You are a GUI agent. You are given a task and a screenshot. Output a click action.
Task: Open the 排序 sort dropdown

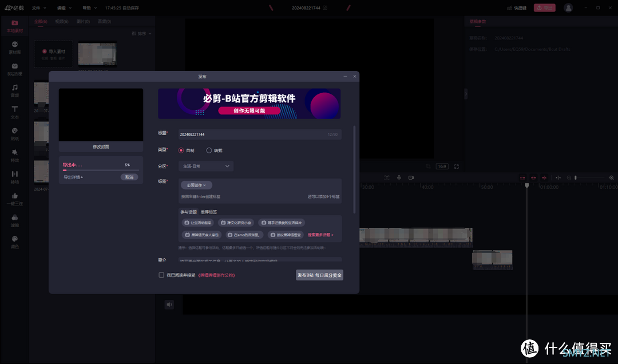141,34
